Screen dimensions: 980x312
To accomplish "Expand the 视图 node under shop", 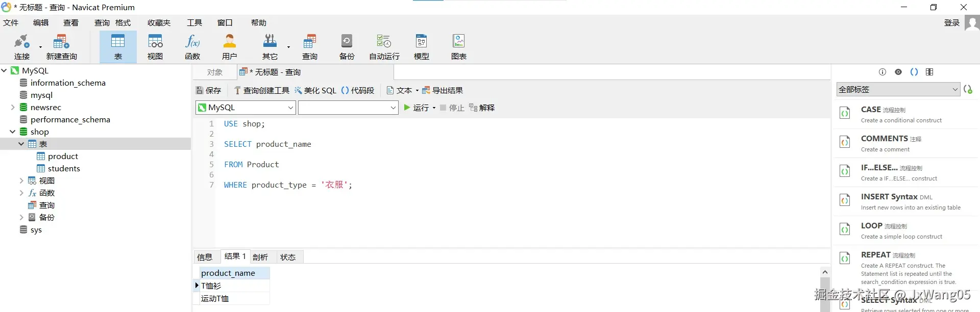I will click(x=21, y=180).
